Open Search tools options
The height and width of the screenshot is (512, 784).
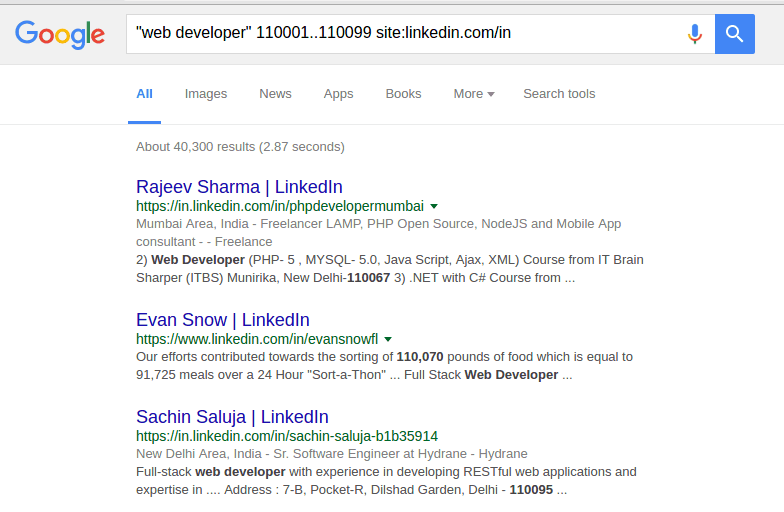559,94
